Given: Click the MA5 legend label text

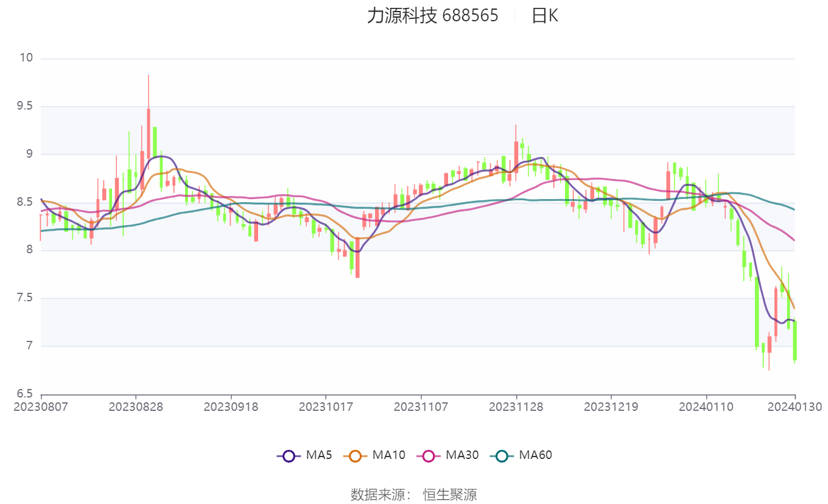Looking at the screenshot, I should point(319,455).
